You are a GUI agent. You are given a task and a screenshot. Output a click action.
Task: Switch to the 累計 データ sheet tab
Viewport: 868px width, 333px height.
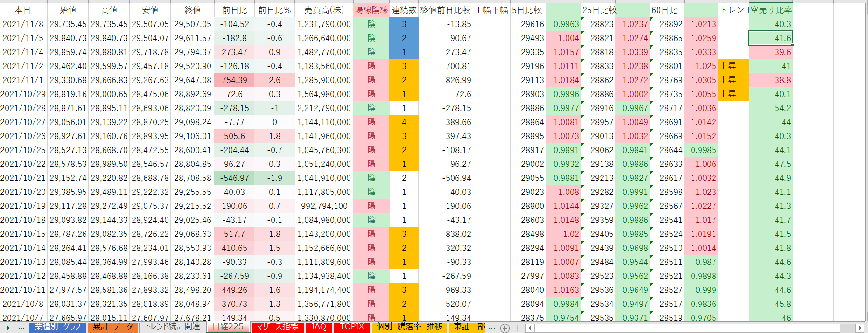point(113,327)
